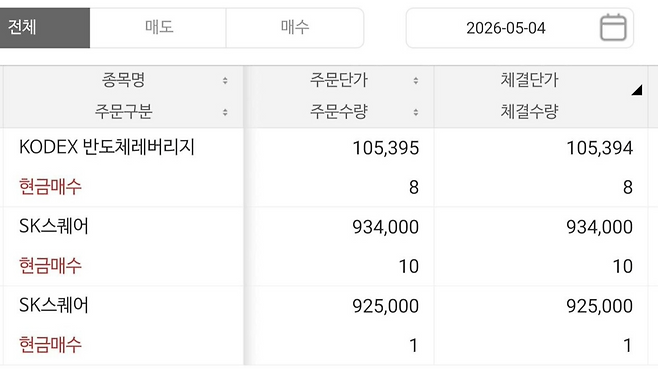Open the calendar date picker icon
This screenshot has height=370, width=658.
coord(613,28)
